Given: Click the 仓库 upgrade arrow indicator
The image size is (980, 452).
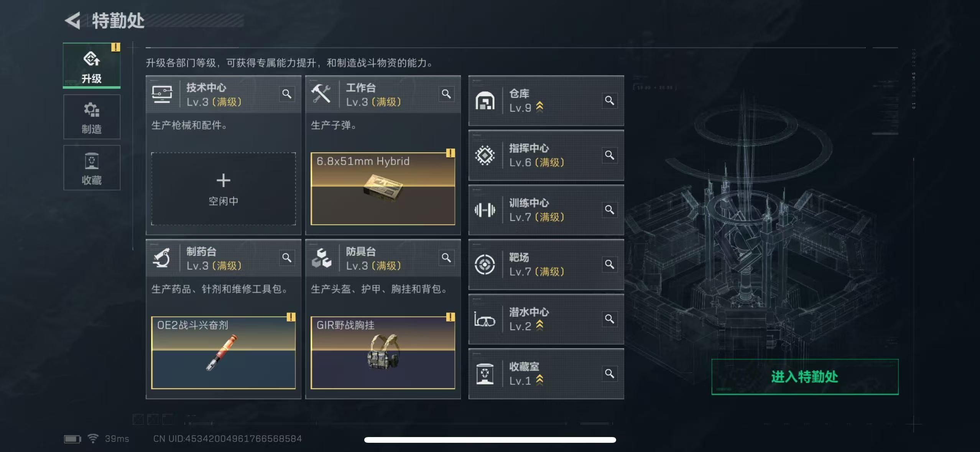Looking at the screenshot, I should pyautogui.click(x=539, y=107).
